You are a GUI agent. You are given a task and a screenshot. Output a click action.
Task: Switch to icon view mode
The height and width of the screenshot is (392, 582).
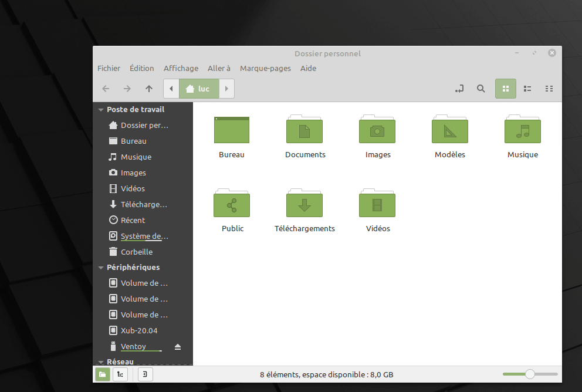[x=506, y=89]
